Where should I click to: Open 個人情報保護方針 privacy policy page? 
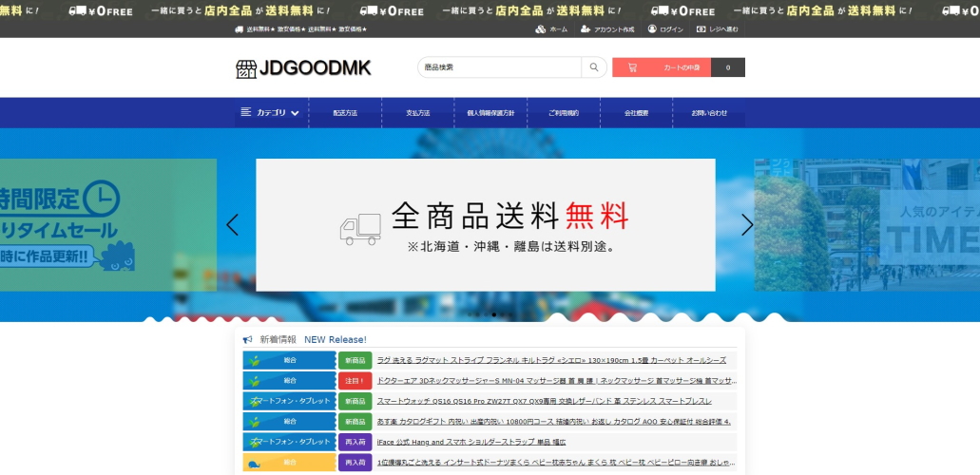(490, 113)
